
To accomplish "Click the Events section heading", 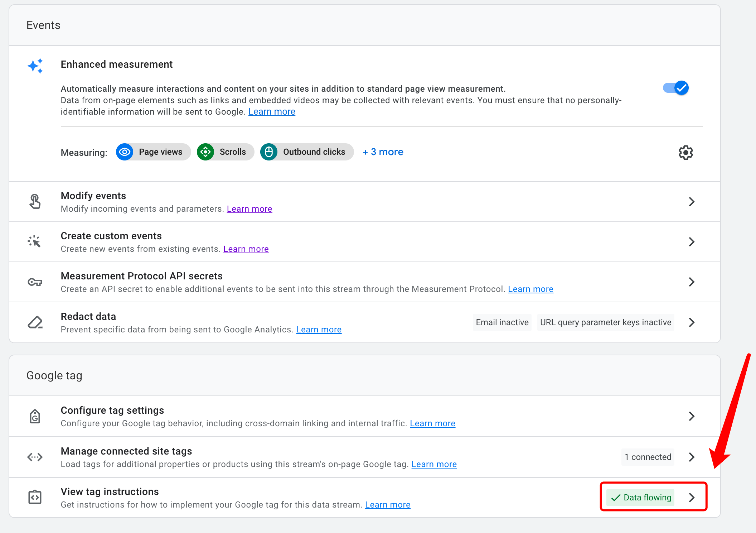I will tap(43, 25).
